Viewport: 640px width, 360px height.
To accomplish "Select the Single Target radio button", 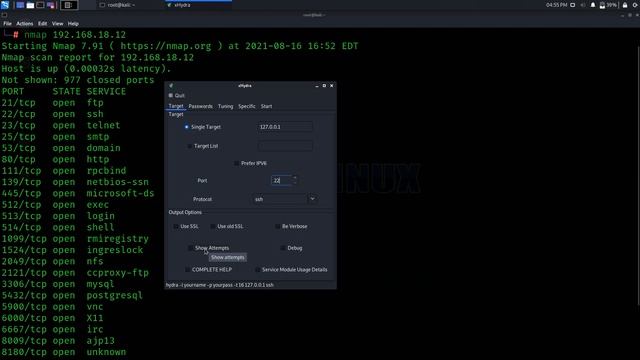I will point(187,127).
